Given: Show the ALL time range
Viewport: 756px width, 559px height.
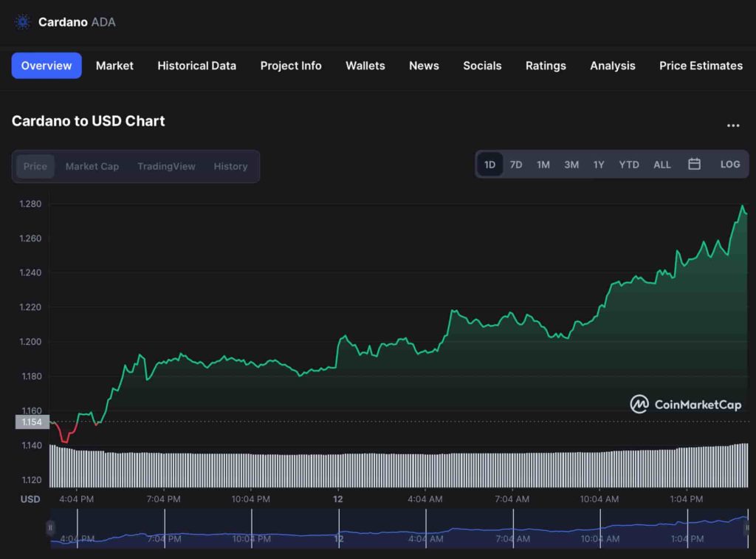Looking at the screenshot, I should 661,165.
